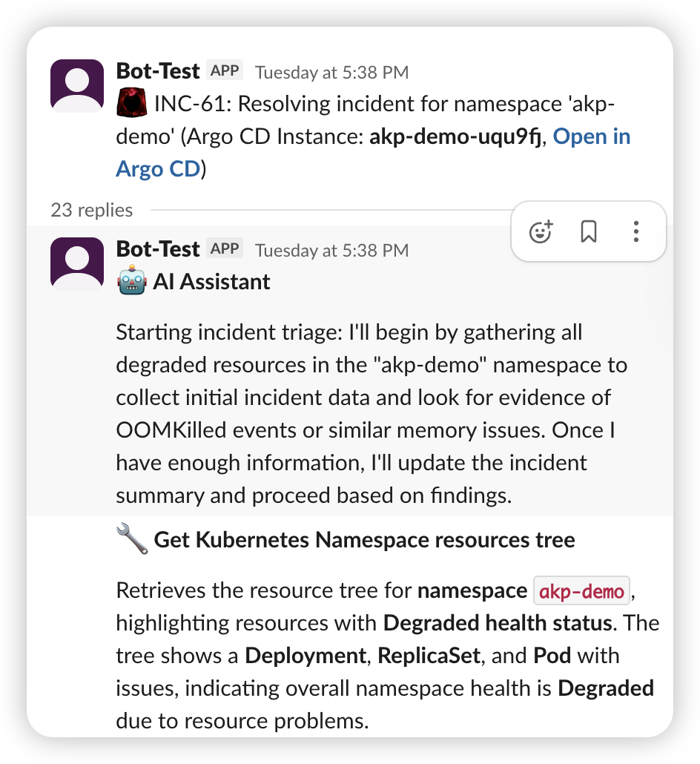Click Bot-Test's avatar on the original message
This screenshot has width=700, height=764.
tap(76, 85)
